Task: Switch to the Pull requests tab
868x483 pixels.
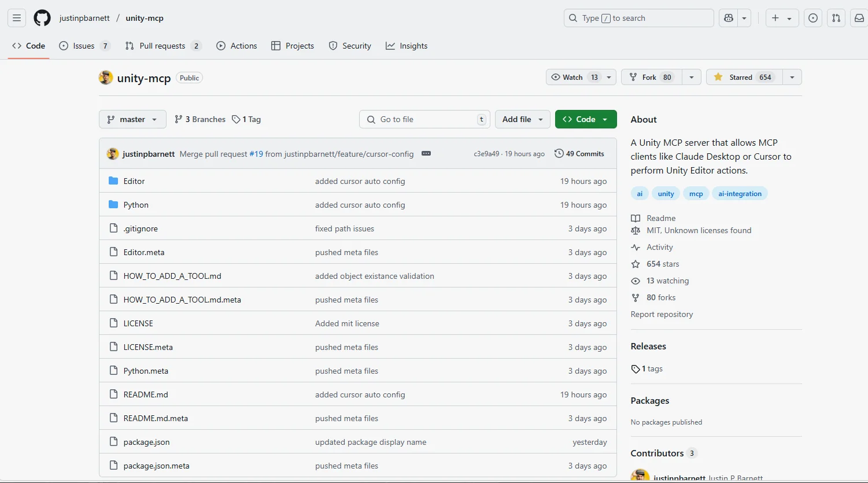Action: point(163,46)
